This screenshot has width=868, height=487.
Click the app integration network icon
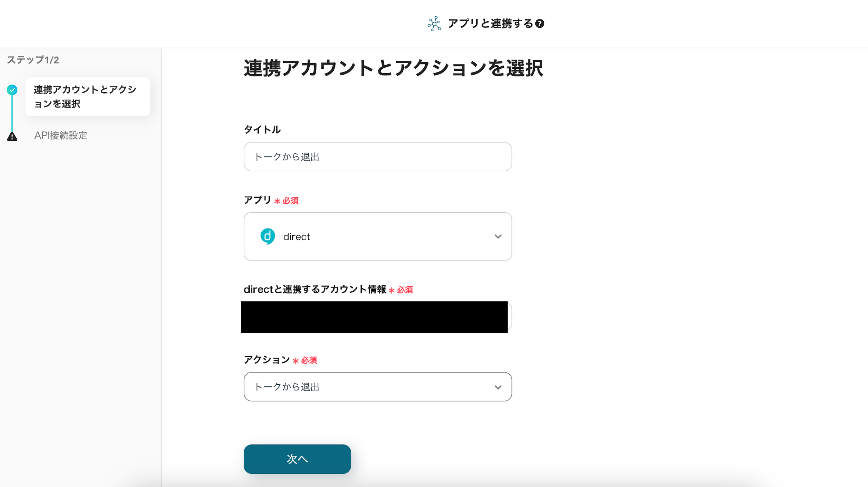click(434, 24)
